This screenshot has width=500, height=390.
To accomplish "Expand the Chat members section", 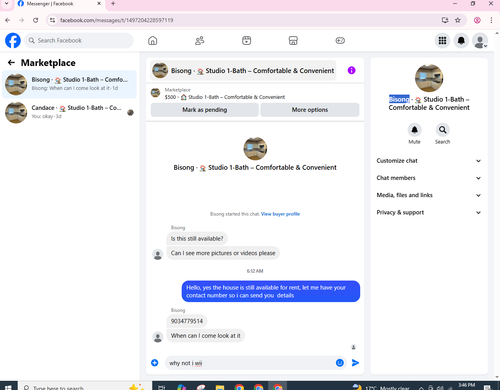I will (429, 178).
